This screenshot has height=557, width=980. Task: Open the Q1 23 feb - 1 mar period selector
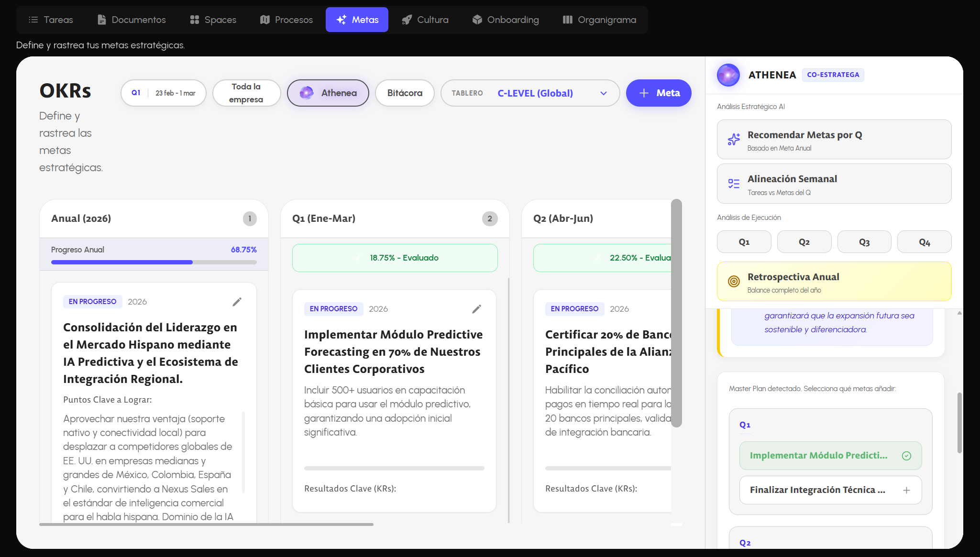point(163,93)
